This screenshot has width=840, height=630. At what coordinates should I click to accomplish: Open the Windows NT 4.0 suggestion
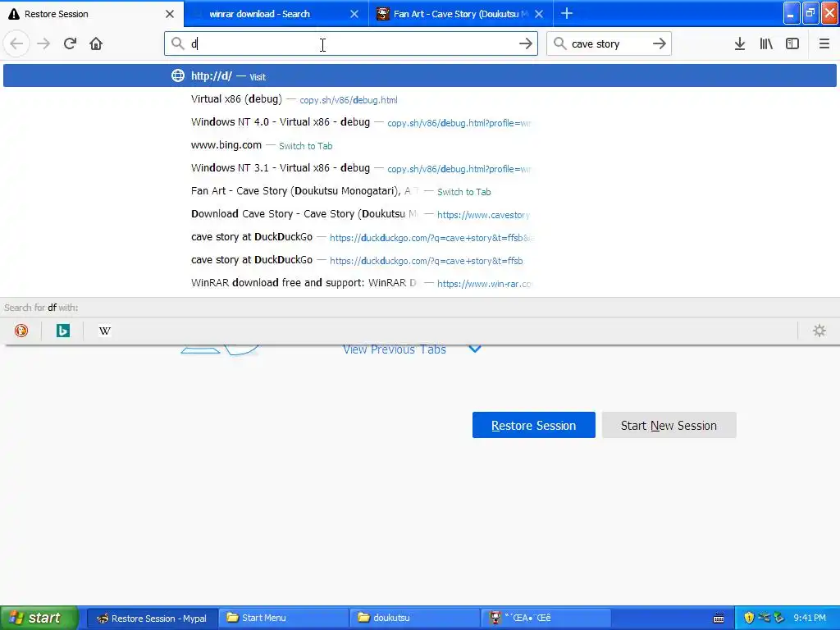[x=420, y=122]
